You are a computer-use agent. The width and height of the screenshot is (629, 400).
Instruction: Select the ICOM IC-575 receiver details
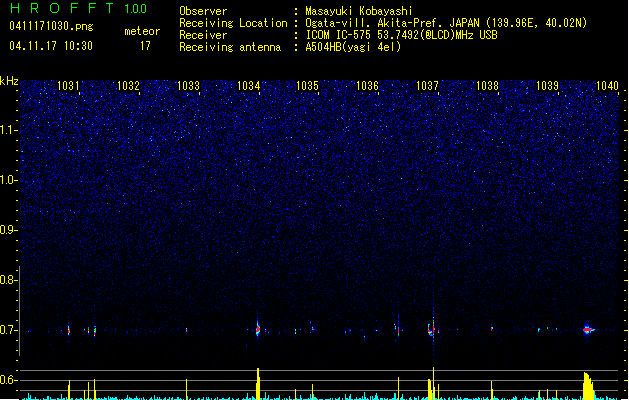[401, 35]
